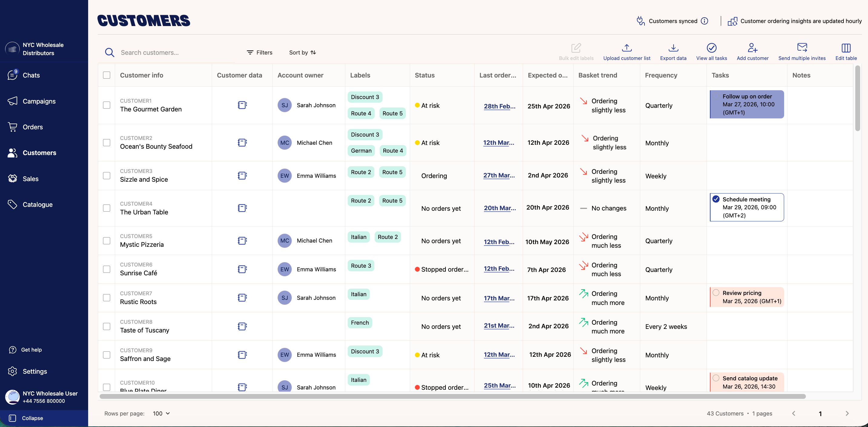868x427 pixels.
Task: Tick the select-all header checkbox
Action: tap(107, 75)
